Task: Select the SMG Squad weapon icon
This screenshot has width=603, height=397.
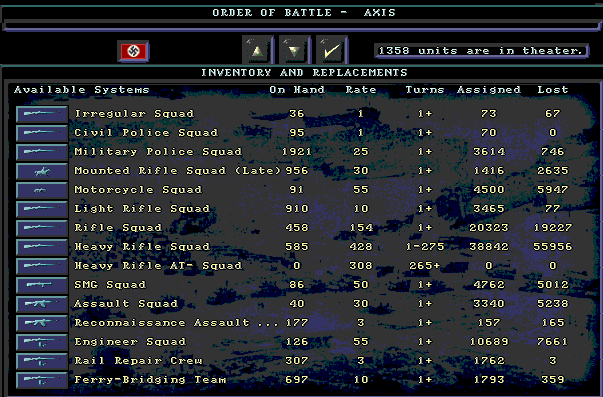Action: coord(42,285)
